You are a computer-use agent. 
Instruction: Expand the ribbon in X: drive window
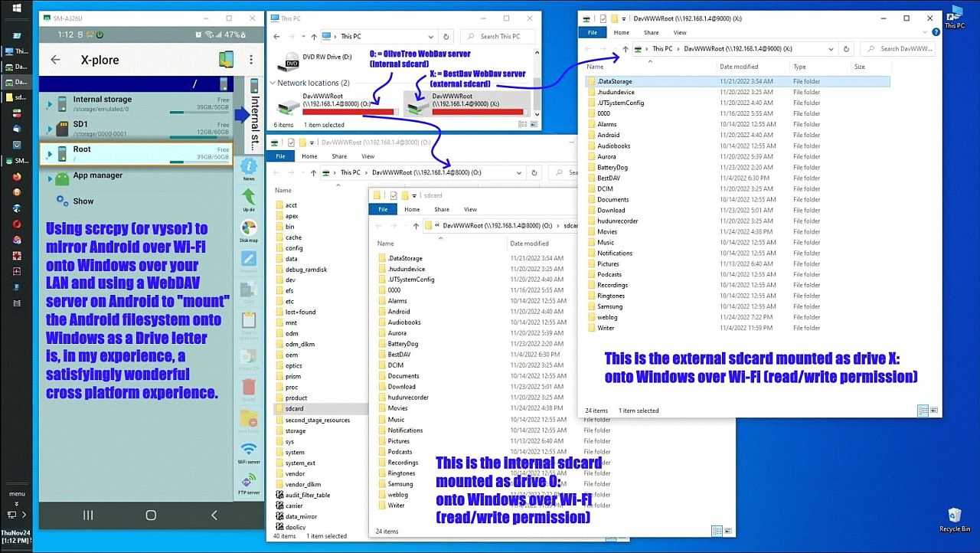pos(925,32)
